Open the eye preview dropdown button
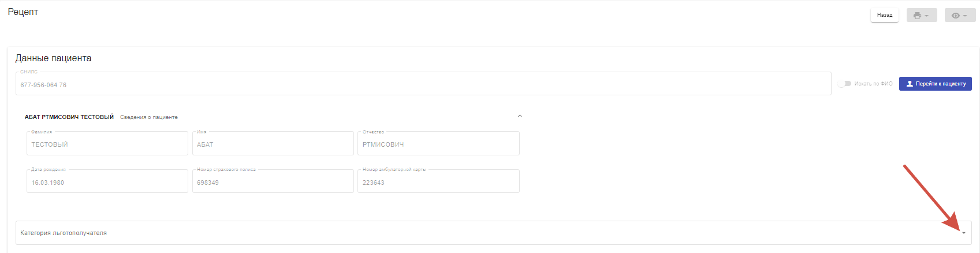The height and width of the screenshot is (253, 980). click(960, 15)
